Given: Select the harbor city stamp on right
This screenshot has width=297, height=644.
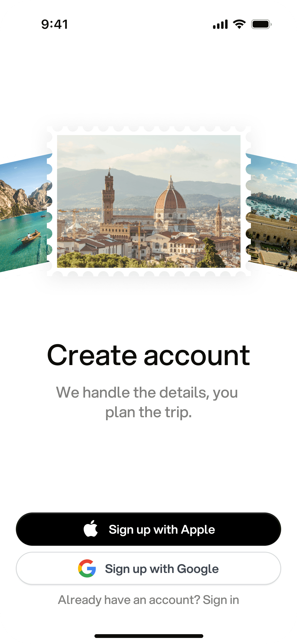Looking at the screenshot, I should pos(272,212).
